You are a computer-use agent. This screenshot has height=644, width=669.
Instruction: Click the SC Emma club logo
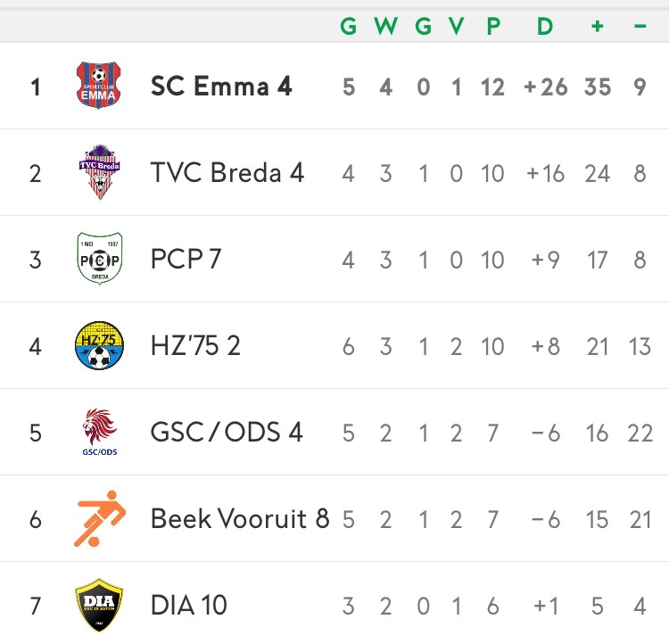point(98,86)
